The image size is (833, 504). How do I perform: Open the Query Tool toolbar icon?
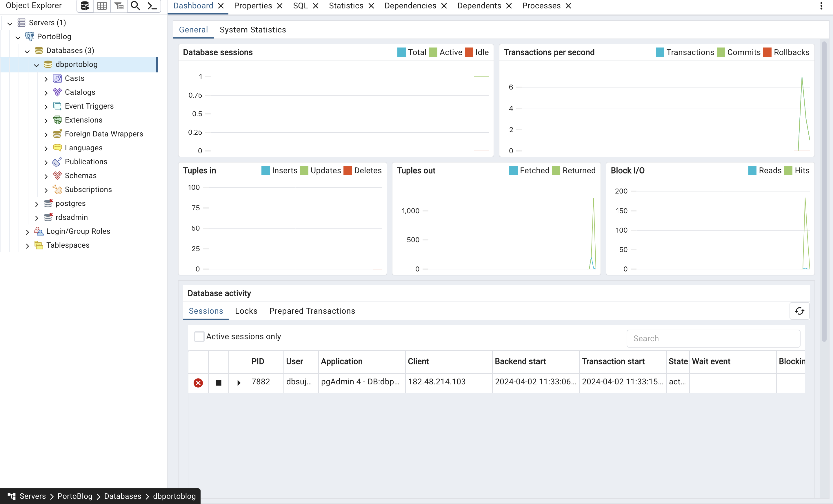pyautogui.click(x=85, y=6)
